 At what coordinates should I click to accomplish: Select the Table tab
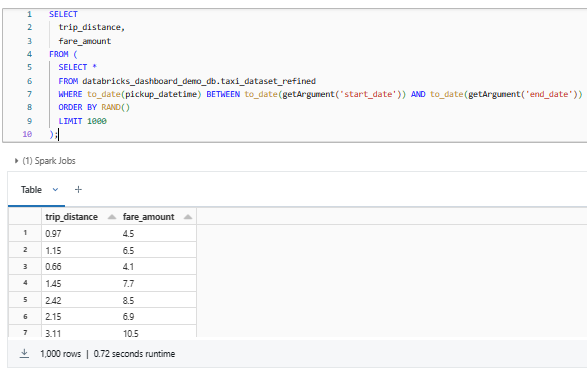31,189
